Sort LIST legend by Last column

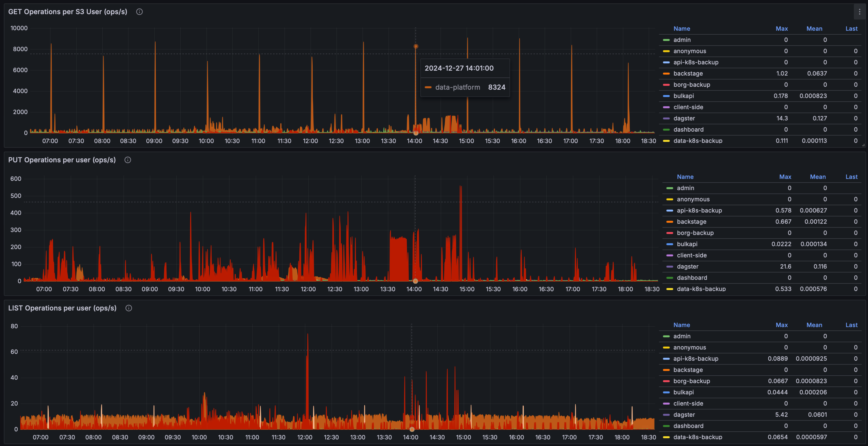[x=851, y=325]
